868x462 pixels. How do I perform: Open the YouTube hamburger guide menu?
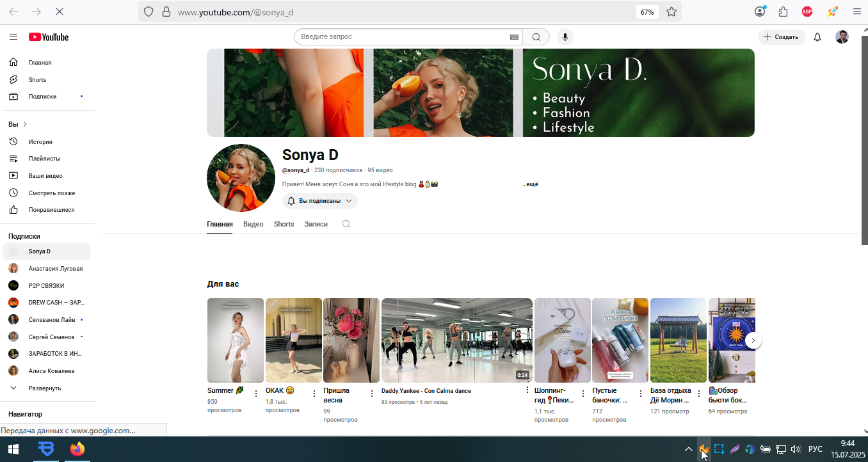click(13, 37)
